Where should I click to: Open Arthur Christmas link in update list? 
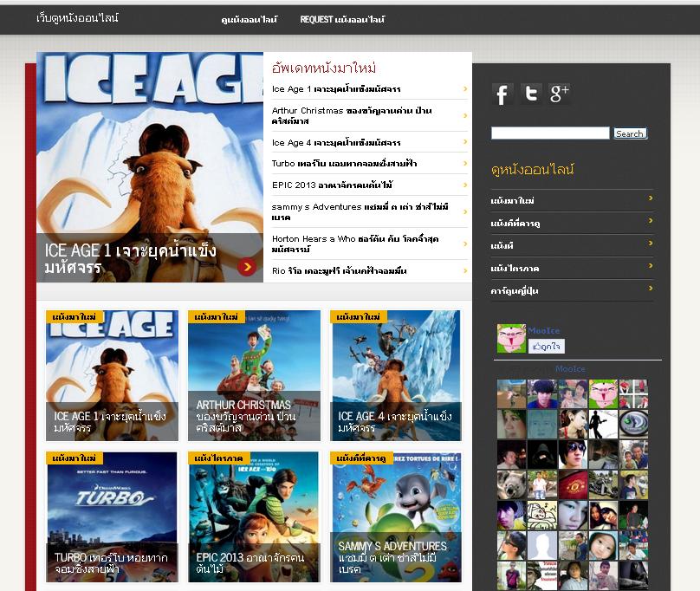pyautogui.click(x=352, y=116)
